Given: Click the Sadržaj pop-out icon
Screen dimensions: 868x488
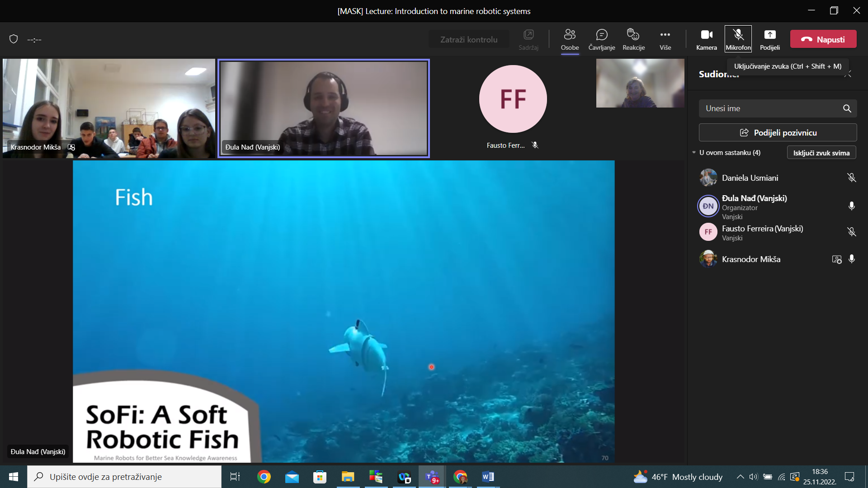Looking at the screenshot, I should [x=528, y=39].
